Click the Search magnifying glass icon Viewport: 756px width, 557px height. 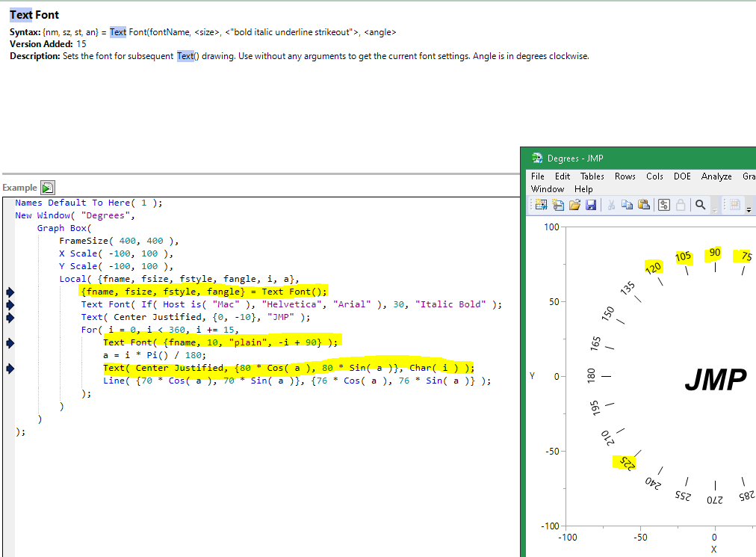pyautogui.click(x=700, y=205)
